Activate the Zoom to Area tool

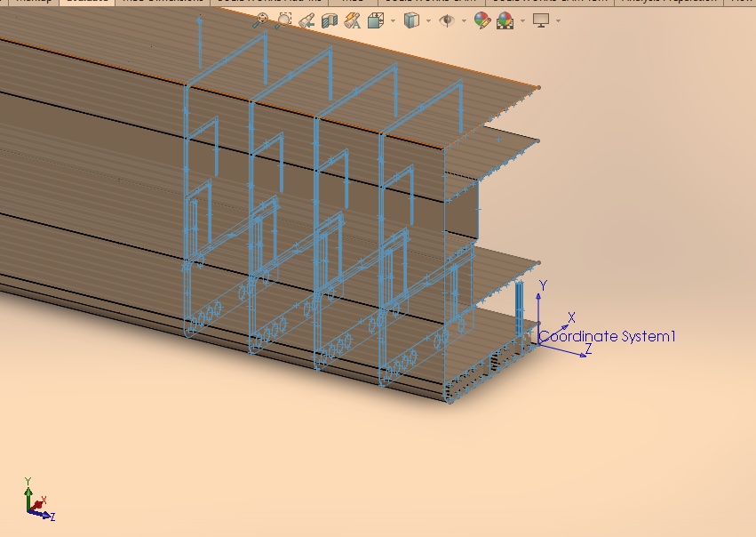tap(283, 20)
